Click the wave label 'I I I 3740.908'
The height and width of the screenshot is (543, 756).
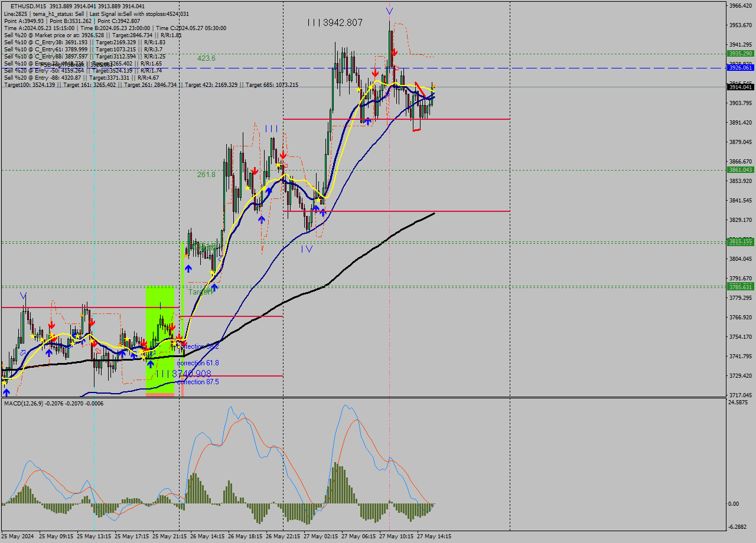point(184,374)
